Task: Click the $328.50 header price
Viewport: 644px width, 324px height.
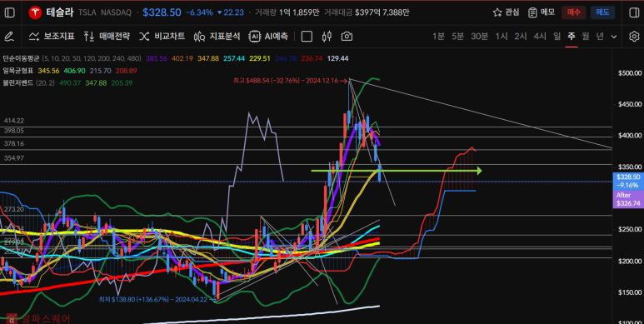Action: [x=162, y=12]
